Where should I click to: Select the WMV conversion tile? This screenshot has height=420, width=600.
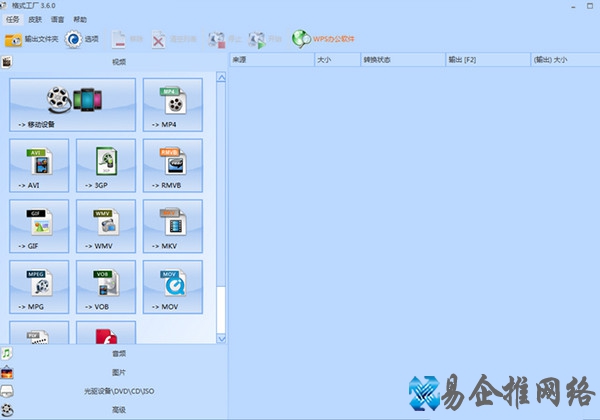pyautogui.click(x=106, y=226)
